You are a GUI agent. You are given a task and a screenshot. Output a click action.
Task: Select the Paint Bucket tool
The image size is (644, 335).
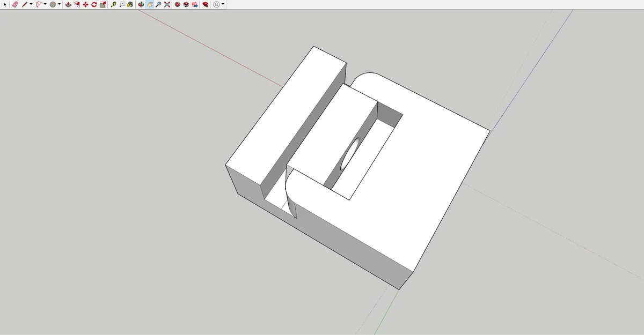[130, 4]
